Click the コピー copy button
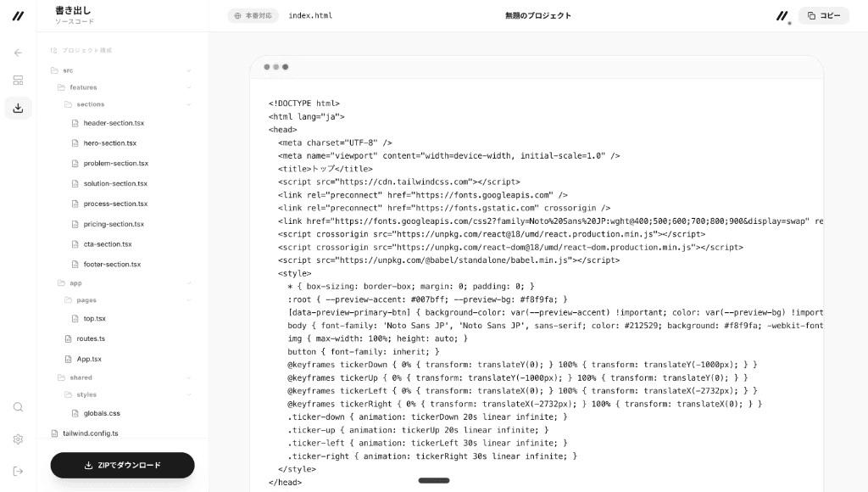 pyautogui.click(x=824, y=15)
